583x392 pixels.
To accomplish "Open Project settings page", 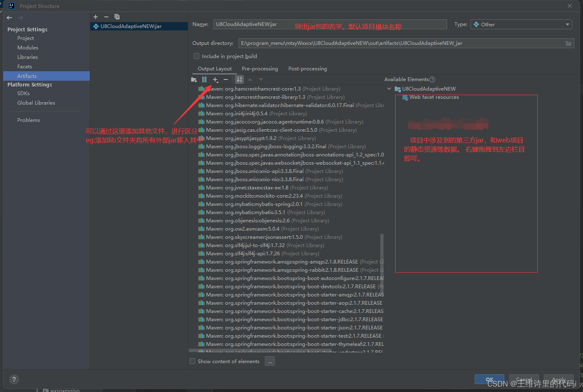I will 26,38.
